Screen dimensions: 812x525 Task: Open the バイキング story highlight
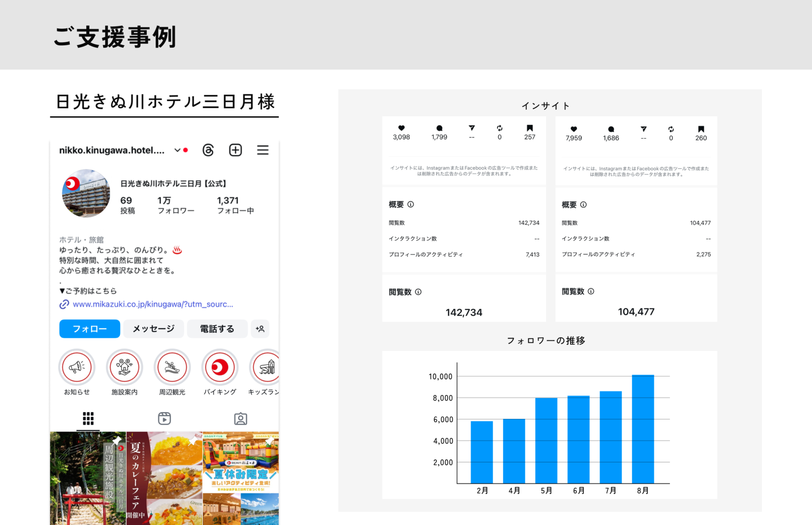point(219,367)
